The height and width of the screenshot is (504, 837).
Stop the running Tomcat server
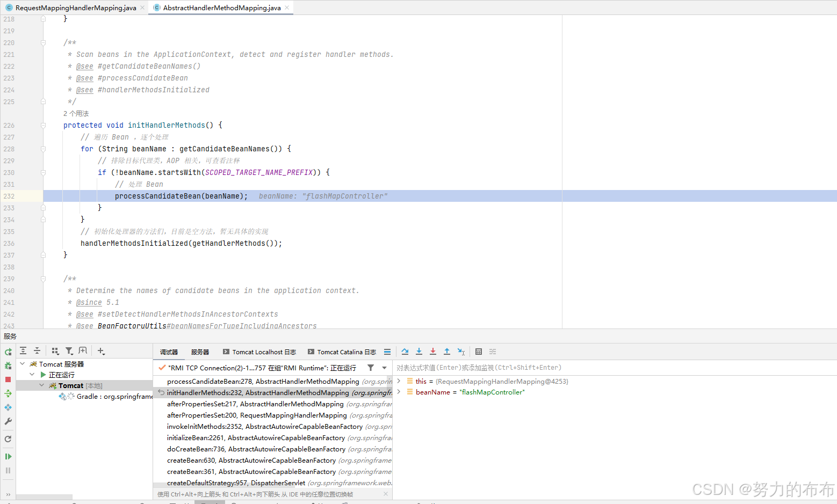[x=8, y=379]
